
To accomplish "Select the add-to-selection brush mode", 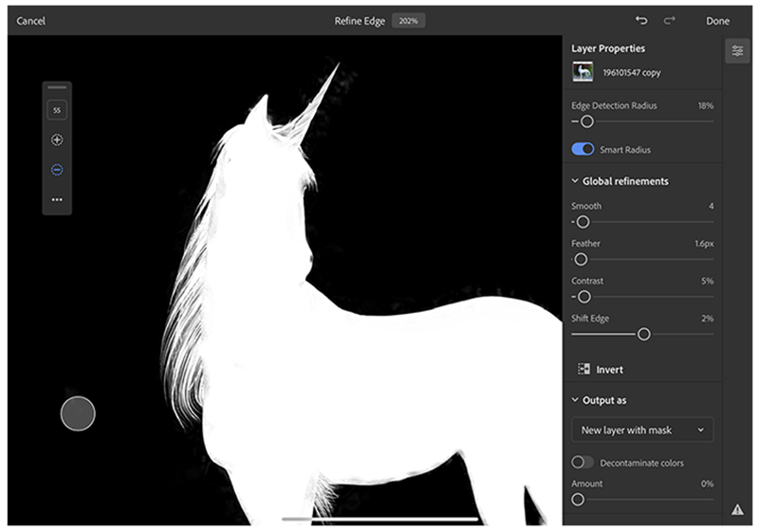I will 57,139.
